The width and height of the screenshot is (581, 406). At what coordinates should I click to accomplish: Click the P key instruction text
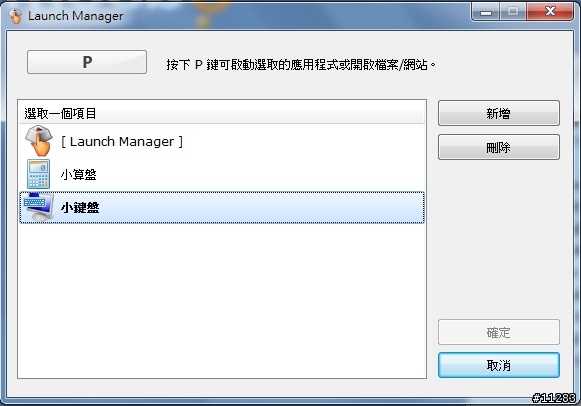301,65
